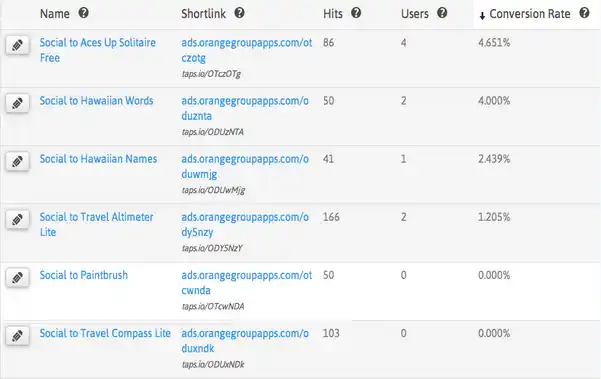601x379 pixels.
Task: Click the Conversion Rate column header
Action: point(530,14)
